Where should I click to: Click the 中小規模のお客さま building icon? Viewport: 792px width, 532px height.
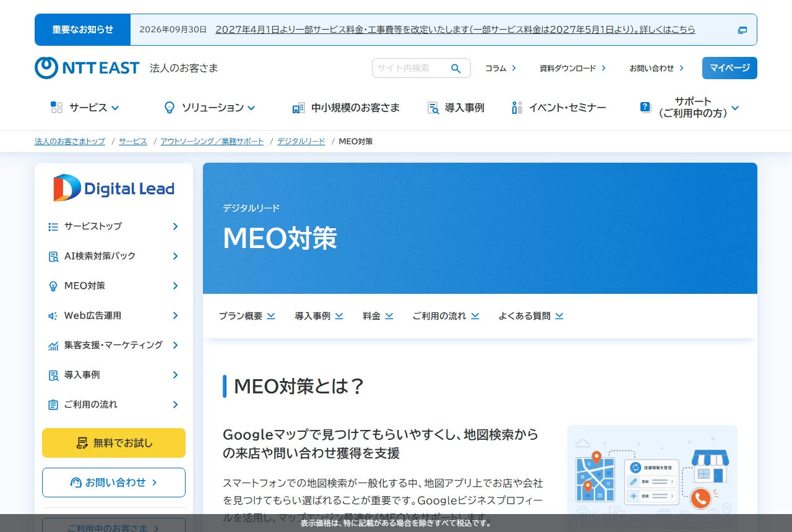tap(298, 108)
